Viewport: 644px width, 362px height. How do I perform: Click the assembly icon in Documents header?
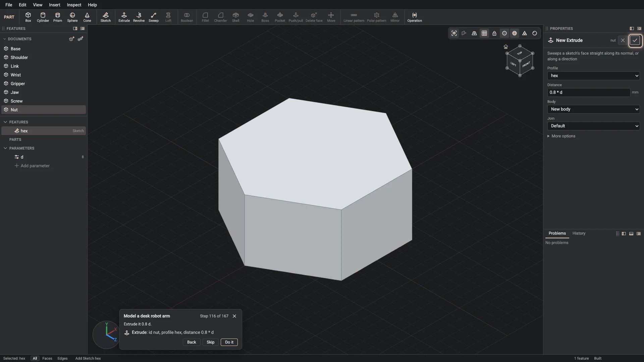[80, 39]
